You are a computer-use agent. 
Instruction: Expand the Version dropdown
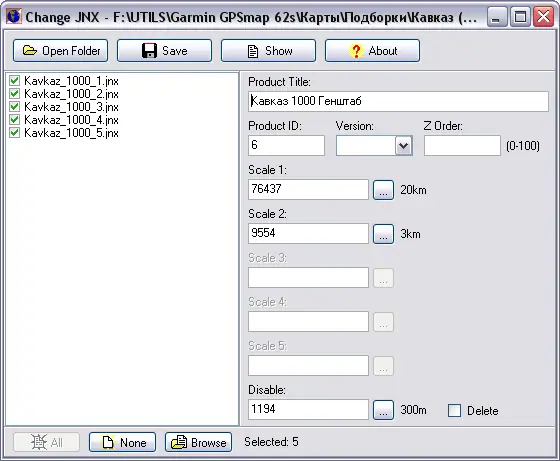(x=404, y=146)
